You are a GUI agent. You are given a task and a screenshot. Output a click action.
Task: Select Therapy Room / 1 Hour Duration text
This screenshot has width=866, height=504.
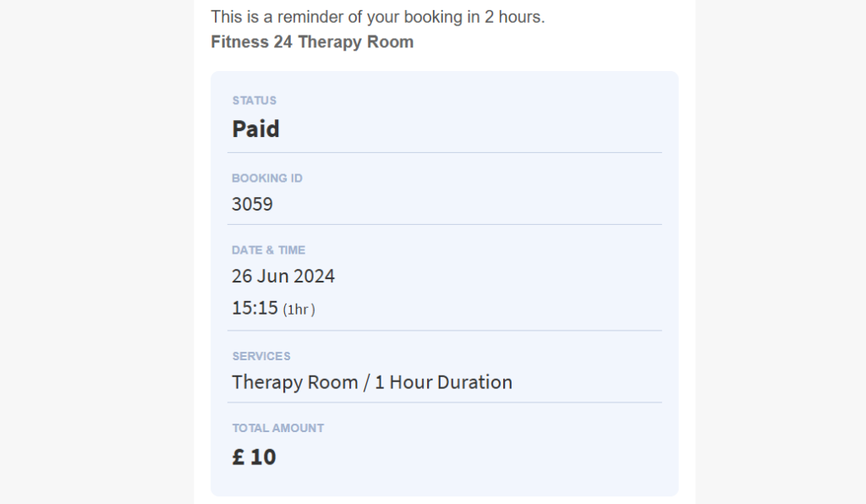pos(372,381)
